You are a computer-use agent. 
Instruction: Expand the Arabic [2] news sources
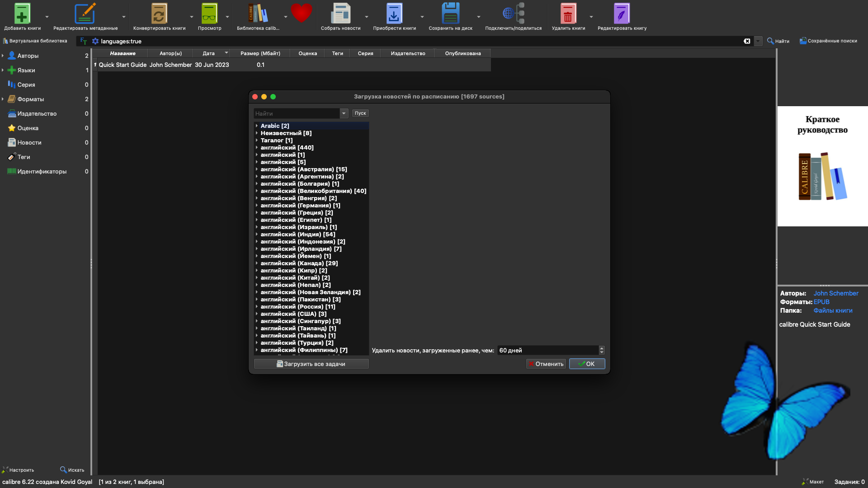coord(257,126)
